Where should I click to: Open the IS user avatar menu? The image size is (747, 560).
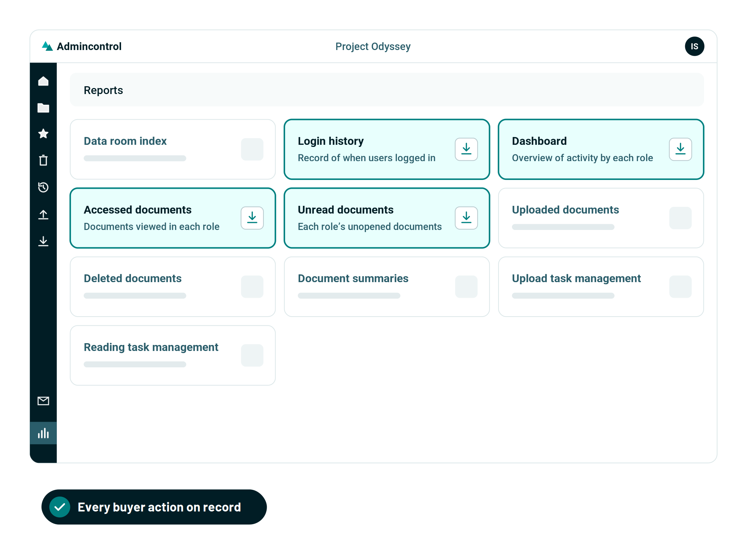point(694,46)
